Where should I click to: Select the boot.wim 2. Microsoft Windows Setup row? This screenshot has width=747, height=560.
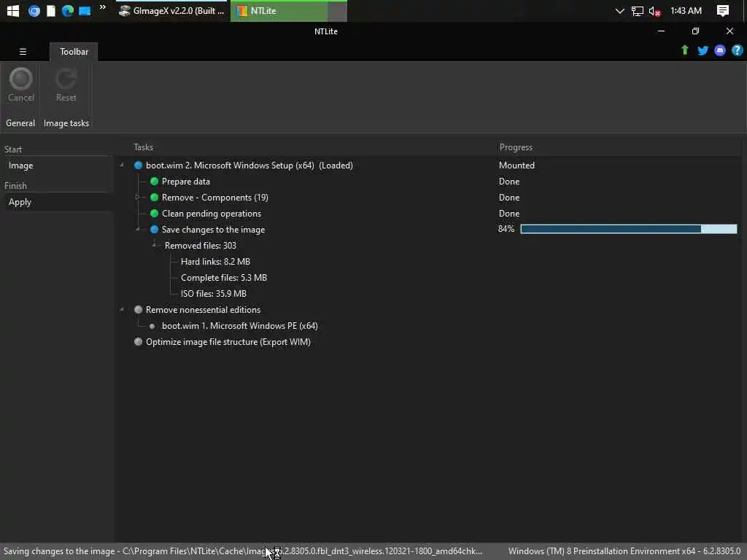(249, 166)
